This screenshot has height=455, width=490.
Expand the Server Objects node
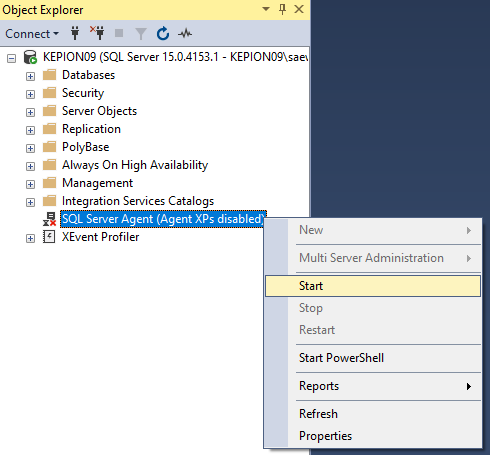(30, 112)
